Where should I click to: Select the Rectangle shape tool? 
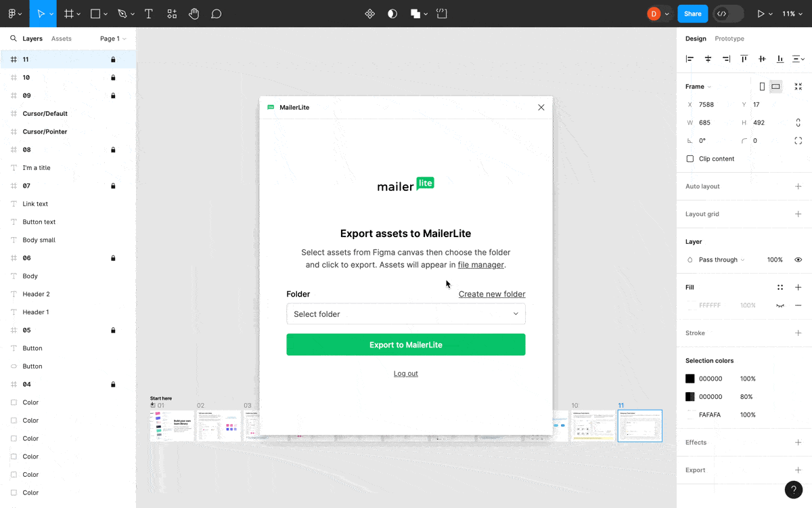pos(95,14)
